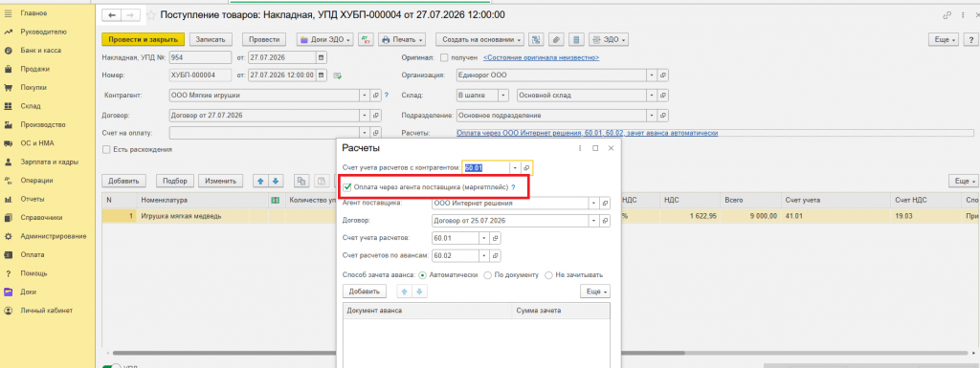Screen dimensions: 980x368
Task: Move table row down with the blue arrow
Action: click(x=275, y=181)
